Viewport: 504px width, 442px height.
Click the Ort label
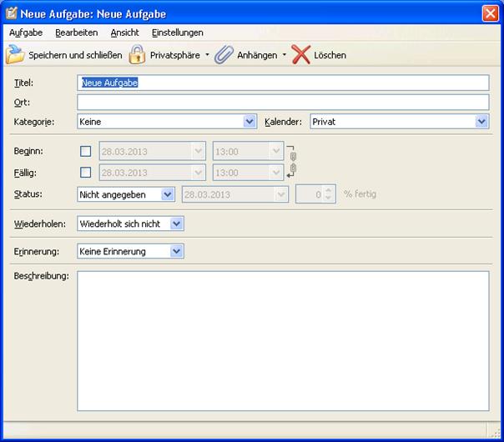(x=22, y=102)
